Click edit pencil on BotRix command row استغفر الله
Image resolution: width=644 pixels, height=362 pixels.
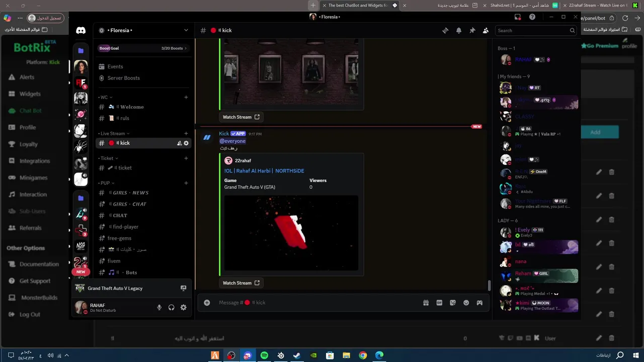599,338
